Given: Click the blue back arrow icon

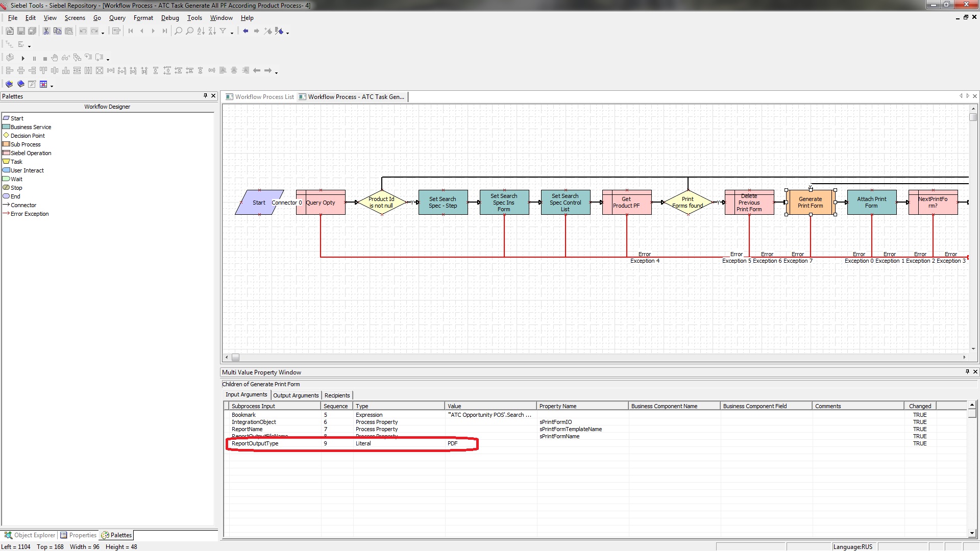Looking at the screenshot, I should [x=246, y=31].
